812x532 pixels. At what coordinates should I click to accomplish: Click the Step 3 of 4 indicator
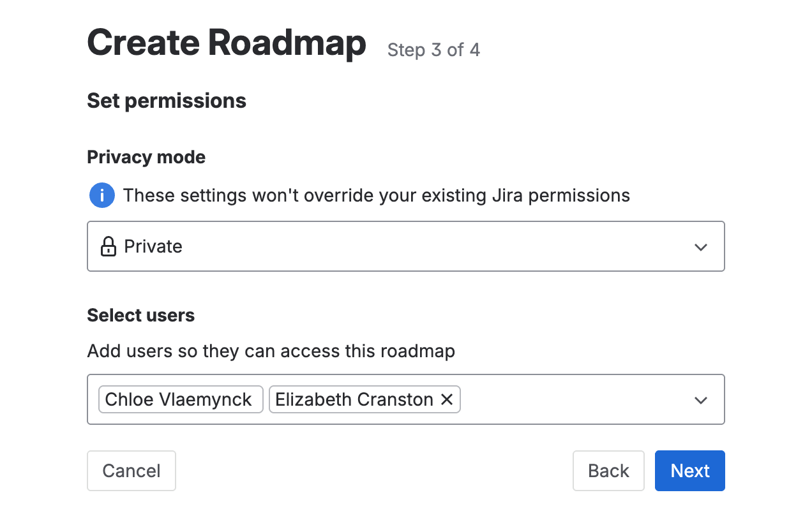pyautogui.click(x=433, y=50)
